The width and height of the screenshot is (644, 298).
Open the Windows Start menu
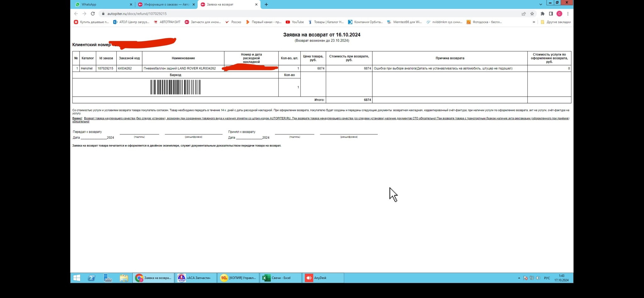coord(77,278)
